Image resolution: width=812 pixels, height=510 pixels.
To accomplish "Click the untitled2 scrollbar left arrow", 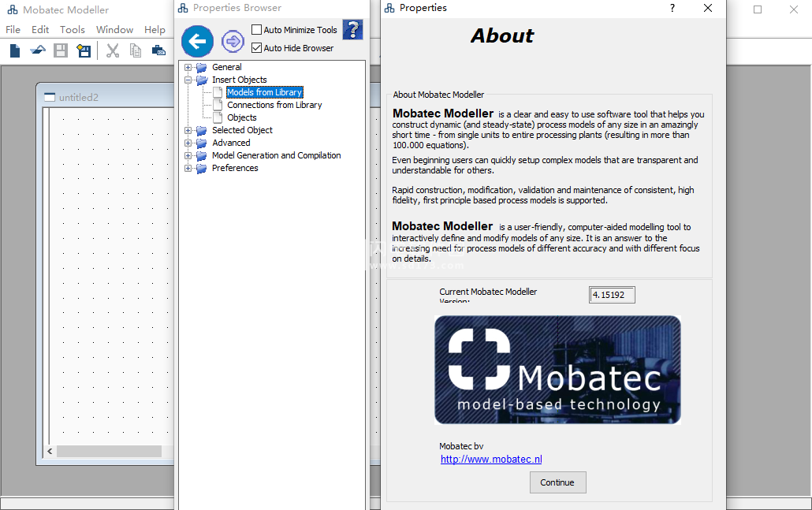I will [x=50, y=452].
